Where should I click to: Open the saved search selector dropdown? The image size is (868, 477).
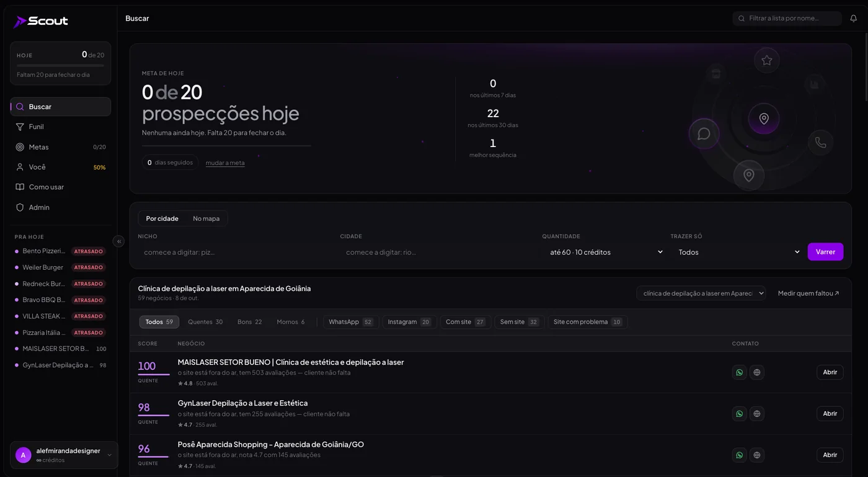701,293
